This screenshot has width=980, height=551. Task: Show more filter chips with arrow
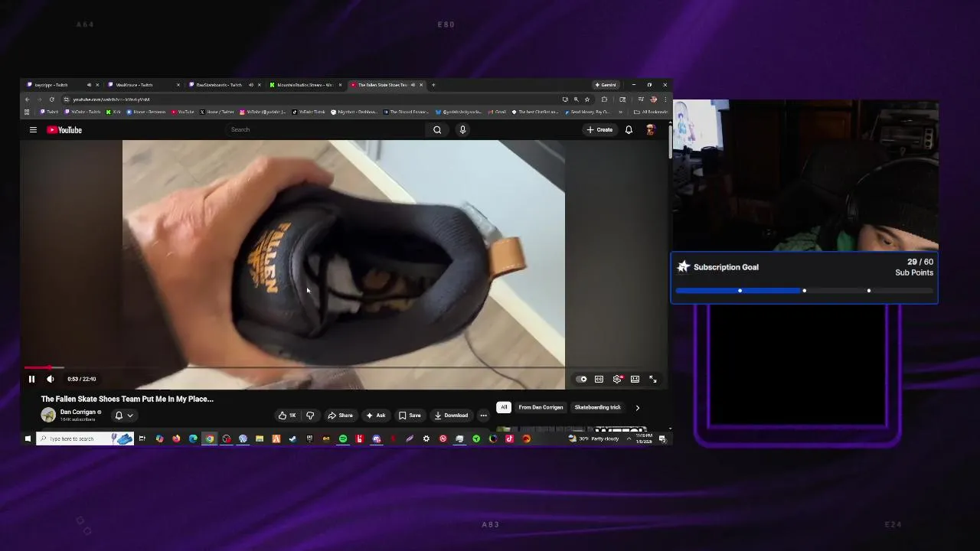coord(637,407)
